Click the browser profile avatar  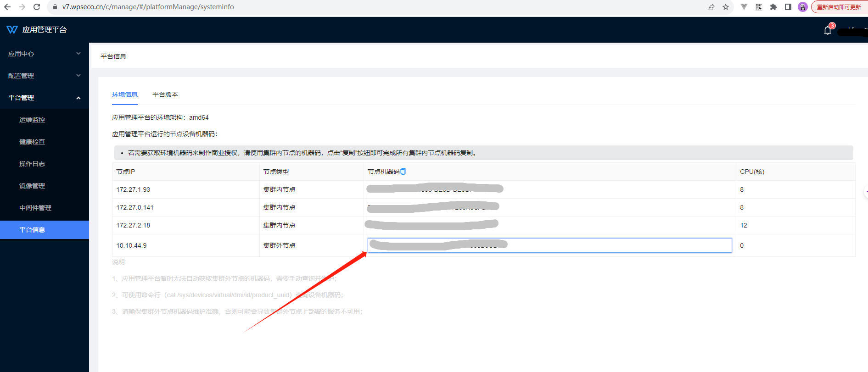coord(802,7)
